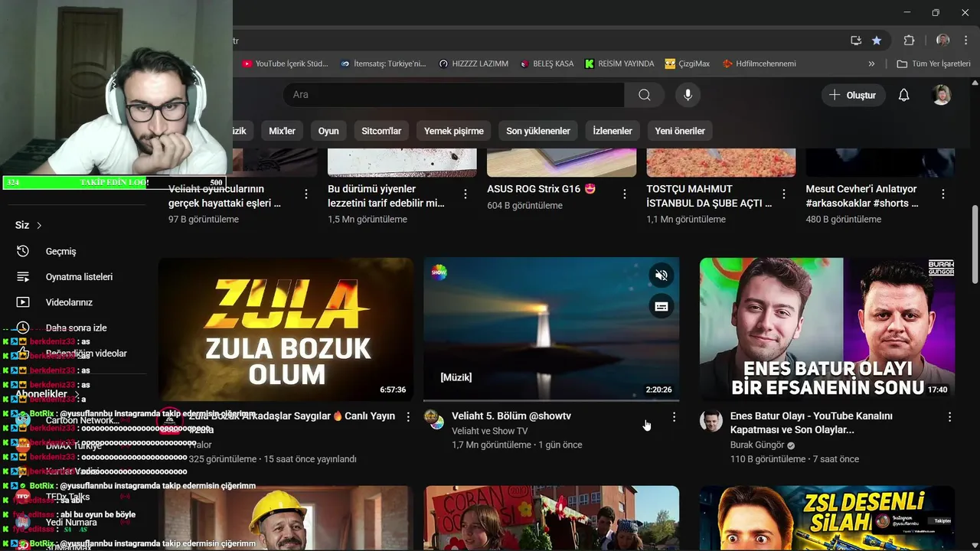Open the Hdfilmcehennemi bookmark
The width and height of the screenshot is (980, 551).
[x=759, y=64]
